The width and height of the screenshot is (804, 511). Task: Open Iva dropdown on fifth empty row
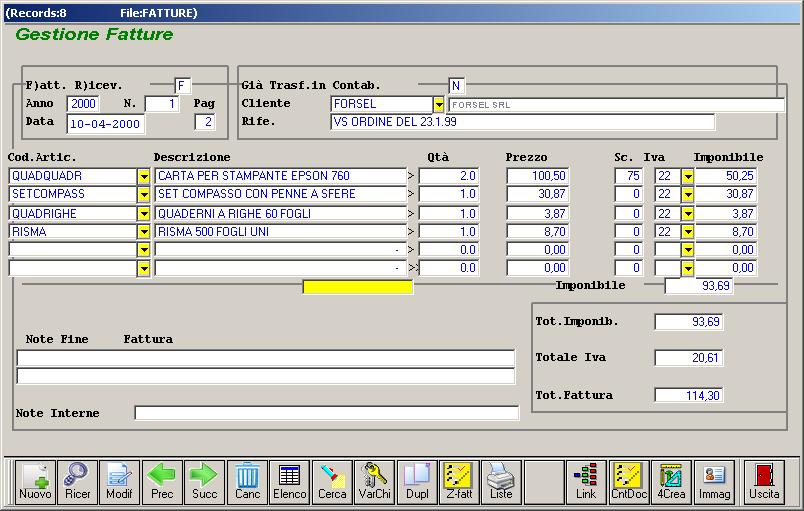pos(688,250)
